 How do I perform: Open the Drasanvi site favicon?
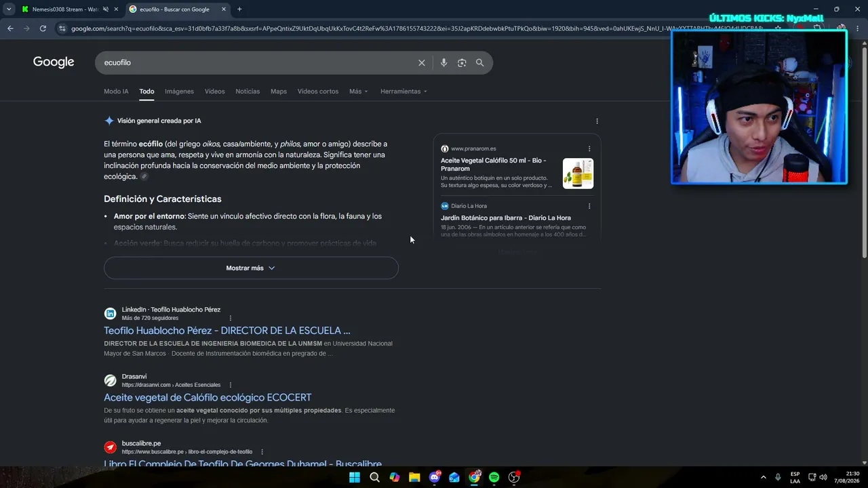110,381
